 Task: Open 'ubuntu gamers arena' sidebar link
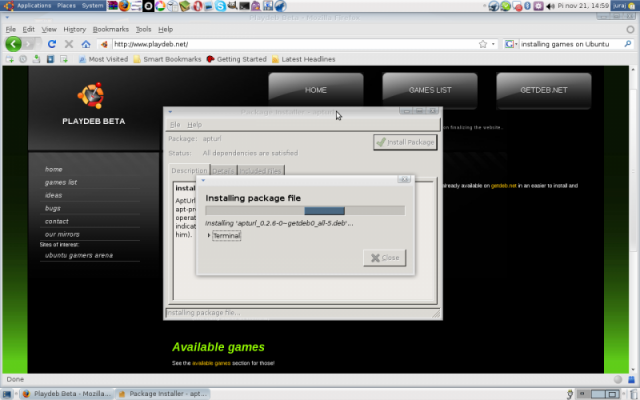(x=79, y=255)
